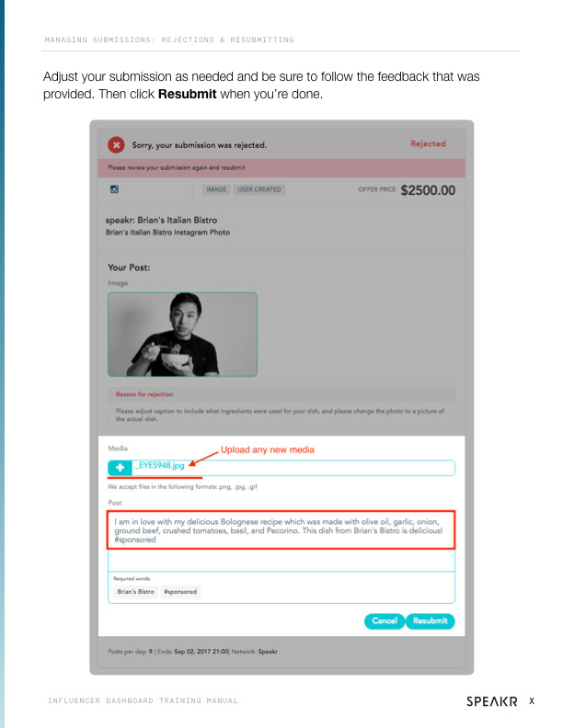Click the plus icon to upload media
The height and width of the screenshot is (728, 563).
[120, 468]
